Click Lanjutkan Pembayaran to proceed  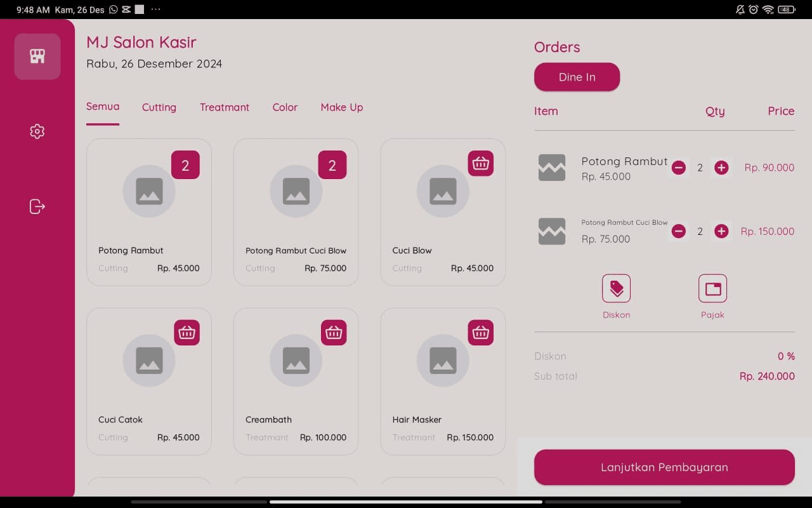pyautogui.click(x=664, y=467)
